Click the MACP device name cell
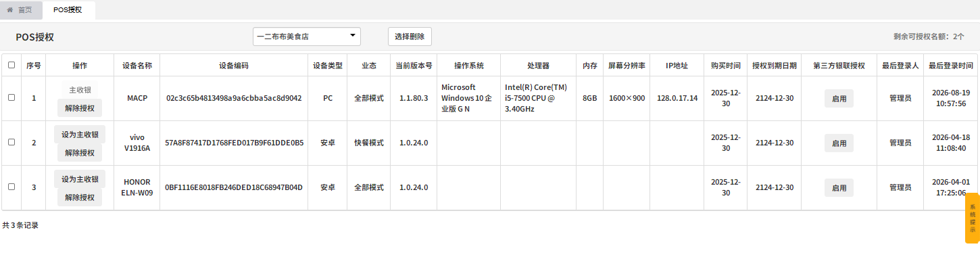Screen dimensions: 980x255 coord(137,98)
